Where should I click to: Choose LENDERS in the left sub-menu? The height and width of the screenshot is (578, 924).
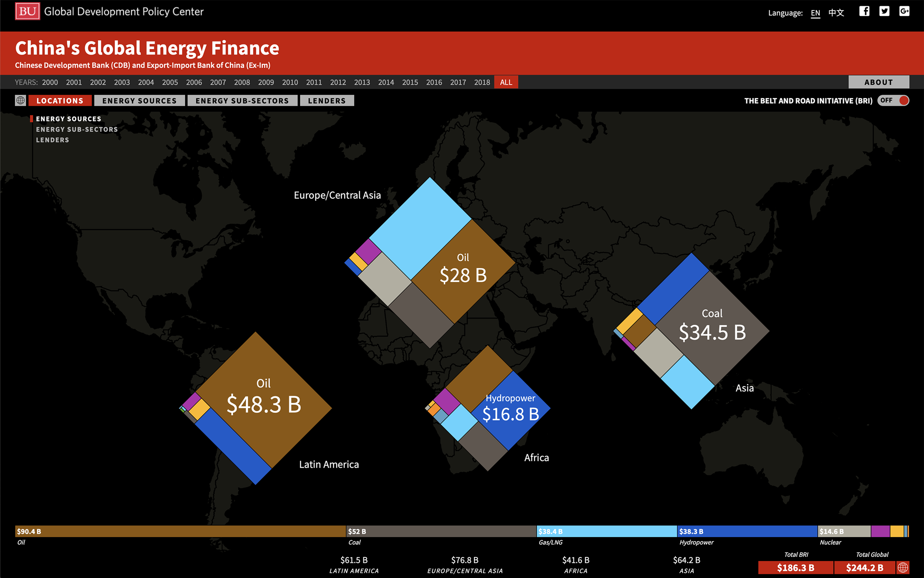click(x=53, y=140)
